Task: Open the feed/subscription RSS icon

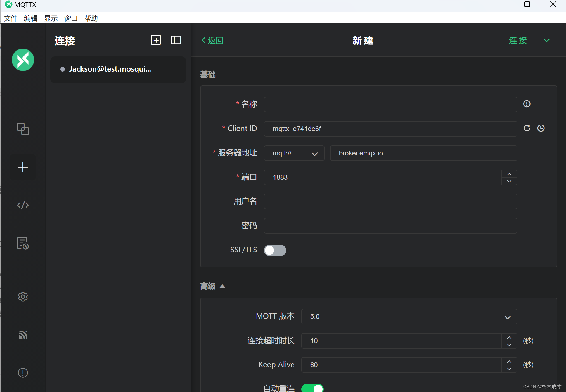Action: coord(23,334)
